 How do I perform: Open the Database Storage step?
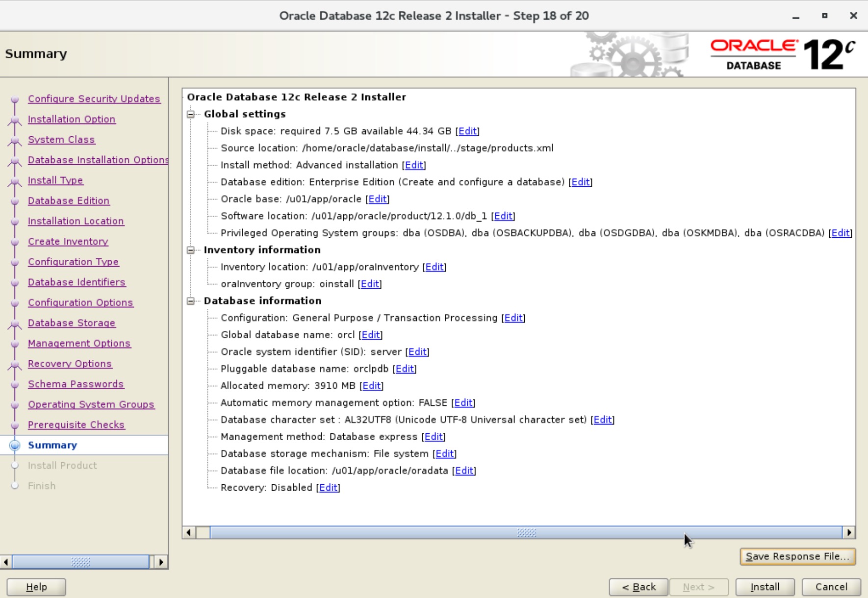(x=72, y=323)
